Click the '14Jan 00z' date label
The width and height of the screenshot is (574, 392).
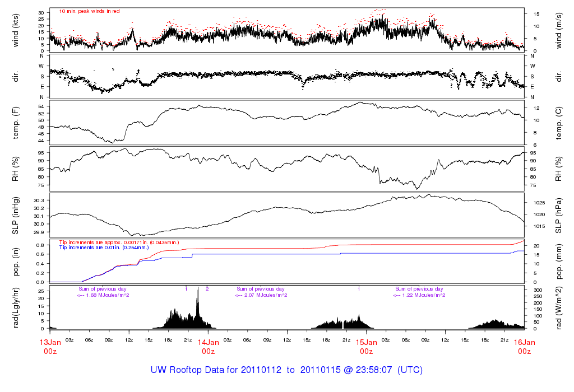209,347
